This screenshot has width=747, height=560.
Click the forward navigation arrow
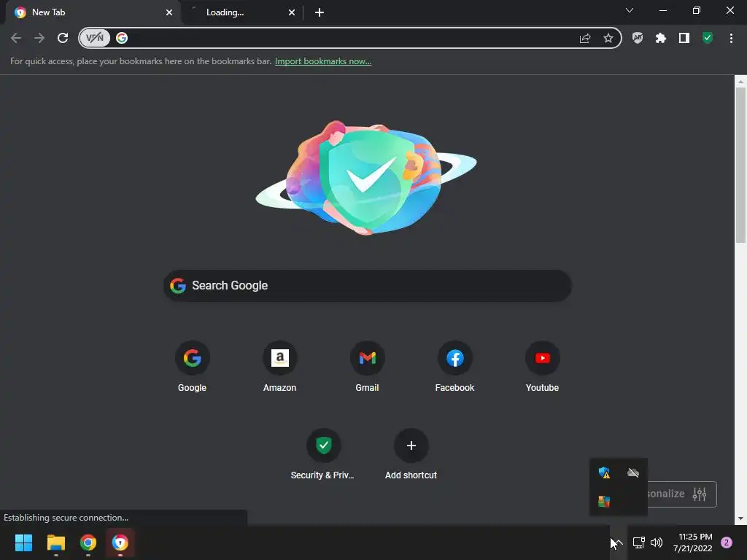39,38
